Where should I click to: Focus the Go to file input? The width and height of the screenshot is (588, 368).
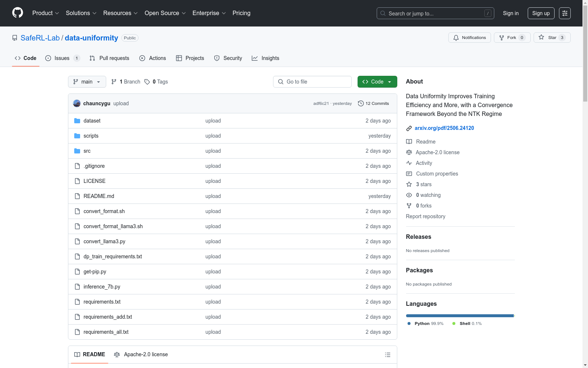click(x=312, y=82)
